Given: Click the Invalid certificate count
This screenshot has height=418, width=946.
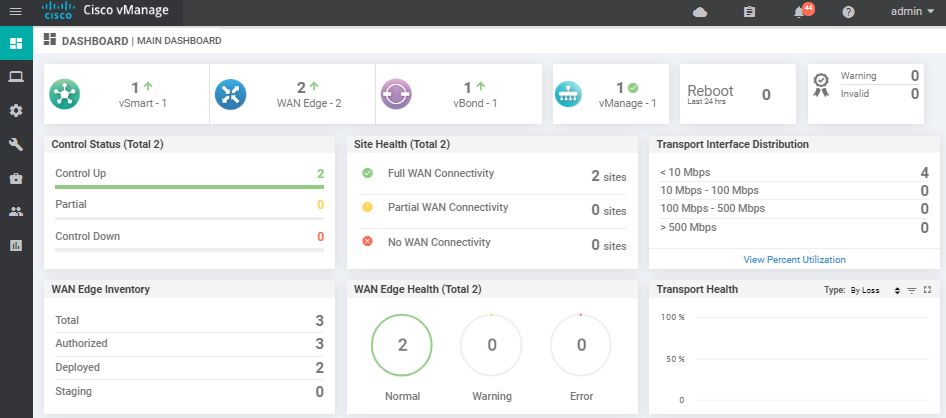Looking at the screenshot, I should [915, 93].
